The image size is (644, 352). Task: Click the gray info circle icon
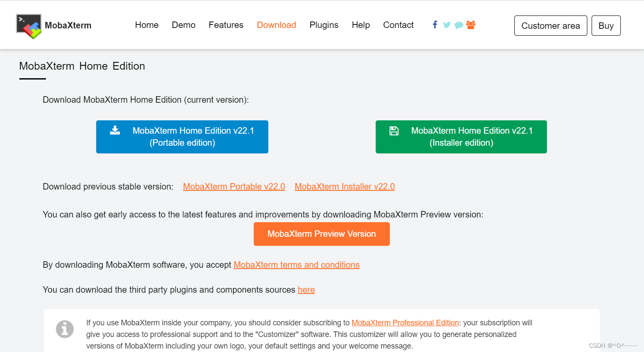(x=65, y=329)
